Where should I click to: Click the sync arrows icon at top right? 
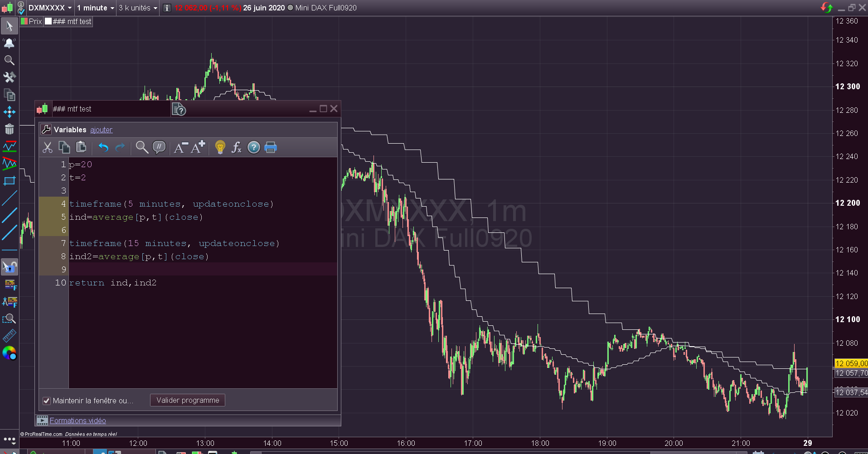tap(826, 8)
